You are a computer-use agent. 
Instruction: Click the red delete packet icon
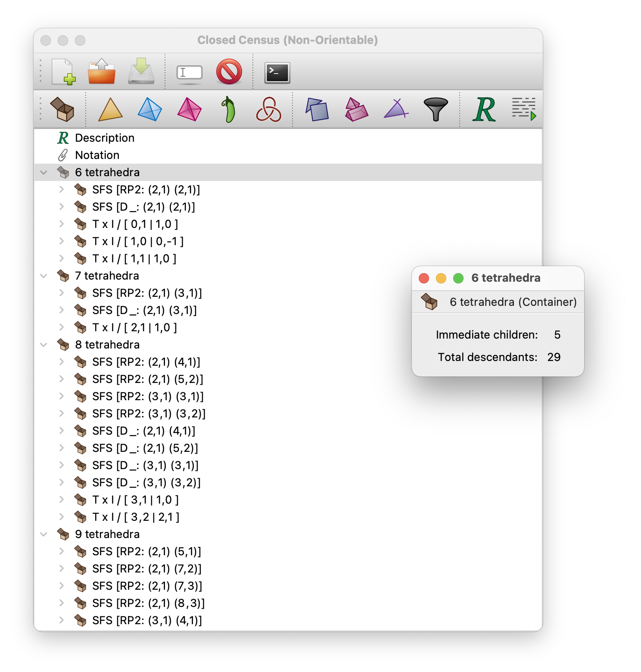(x=229, y=72)
